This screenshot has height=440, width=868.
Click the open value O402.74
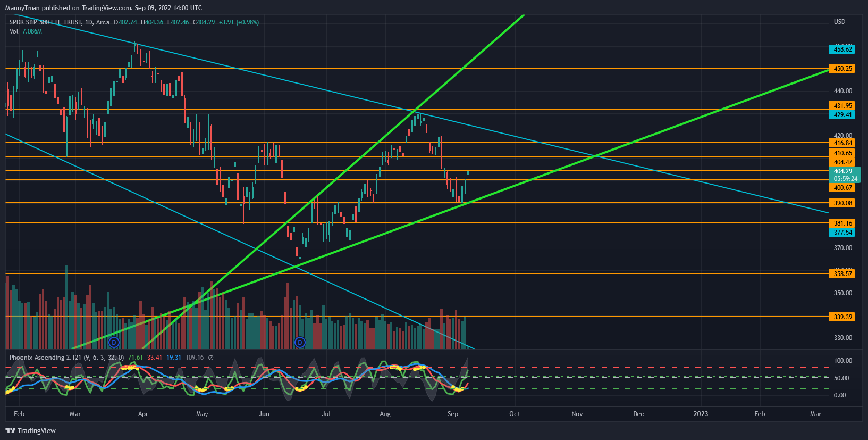coord(125,22)
